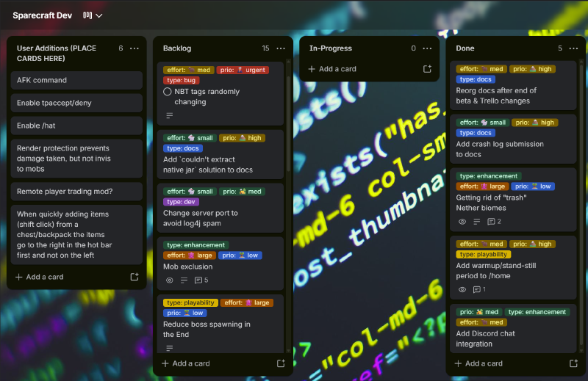
Task: Open Backlog list actions menu
Action: [281, 48]
